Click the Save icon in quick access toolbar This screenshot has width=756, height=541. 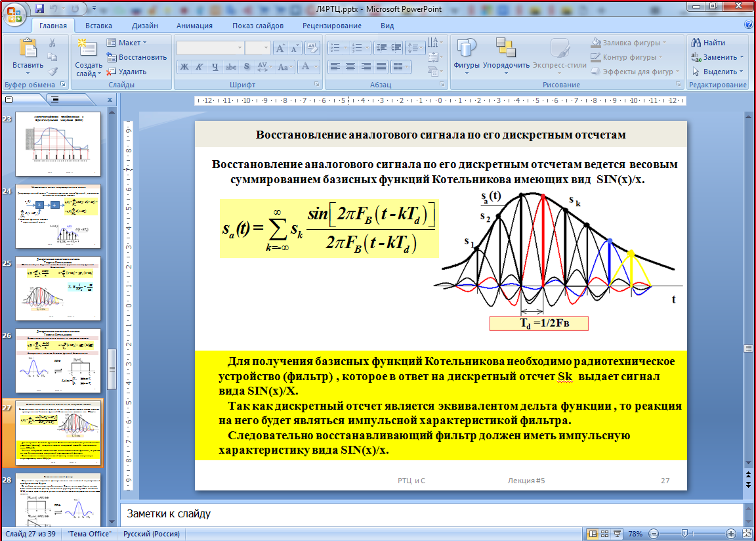pyautogui.click(x=40, y=9)
